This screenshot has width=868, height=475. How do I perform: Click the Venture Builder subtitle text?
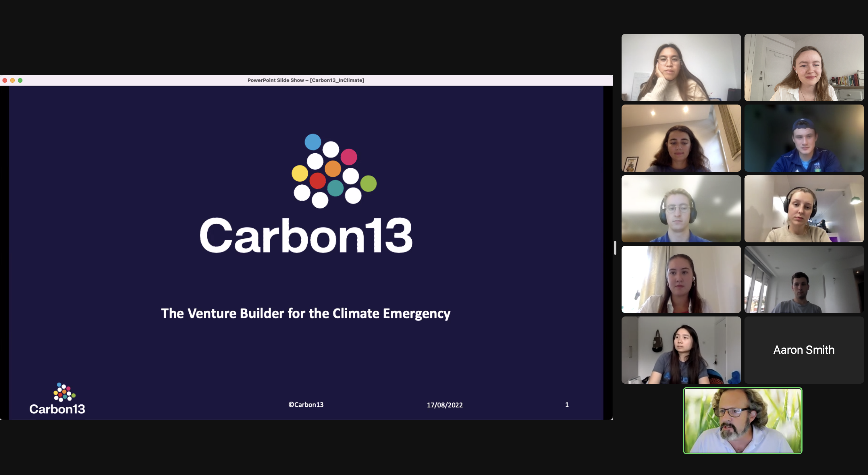(x=306, y=313)
